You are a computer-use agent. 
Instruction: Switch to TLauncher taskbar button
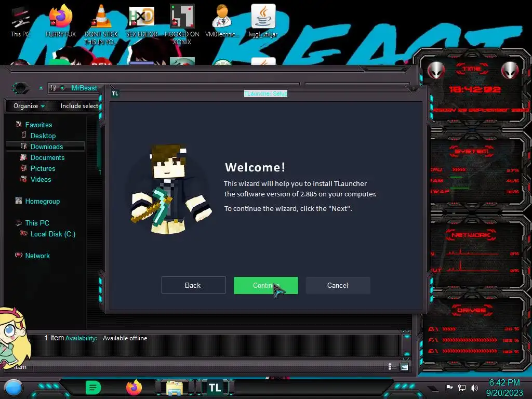pos(215,388)
